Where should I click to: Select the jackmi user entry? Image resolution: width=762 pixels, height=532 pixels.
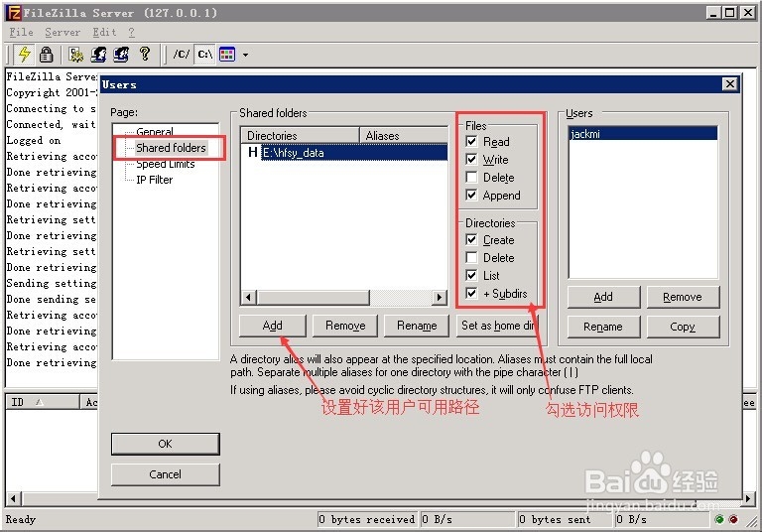pos(643,134)
